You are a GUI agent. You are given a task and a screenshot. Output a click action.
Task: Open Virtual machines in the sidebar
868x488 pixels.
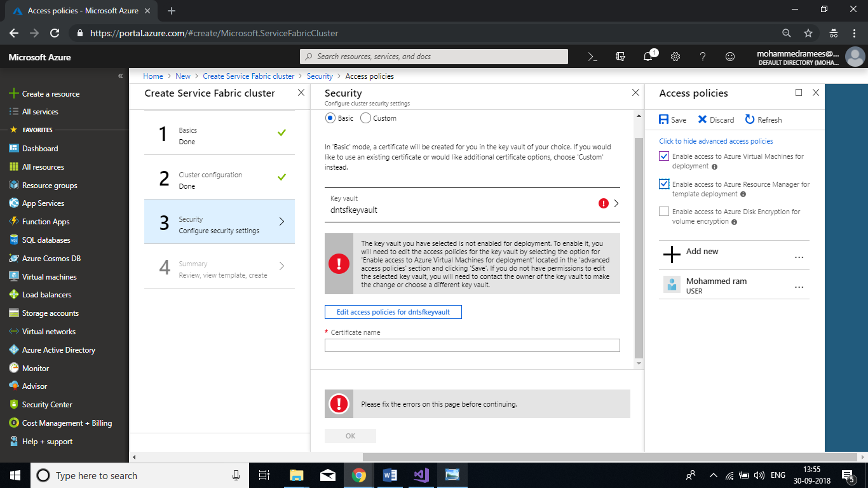(49, 277)
